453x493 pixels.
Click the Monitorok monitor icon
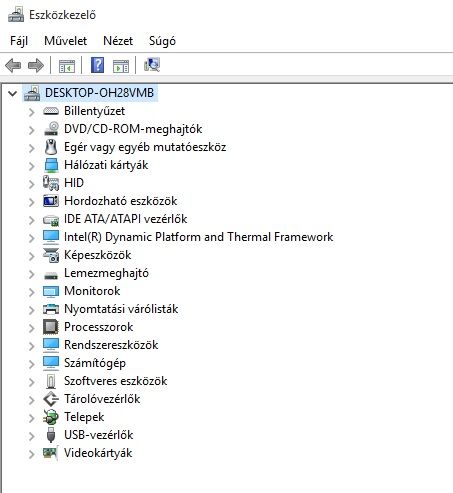point(51,291)
